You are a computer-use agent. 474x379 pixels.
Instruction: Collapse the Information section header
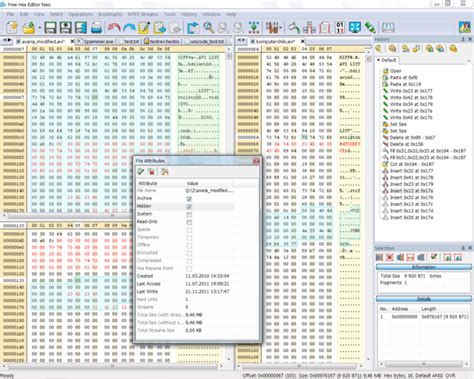[424, 267]
